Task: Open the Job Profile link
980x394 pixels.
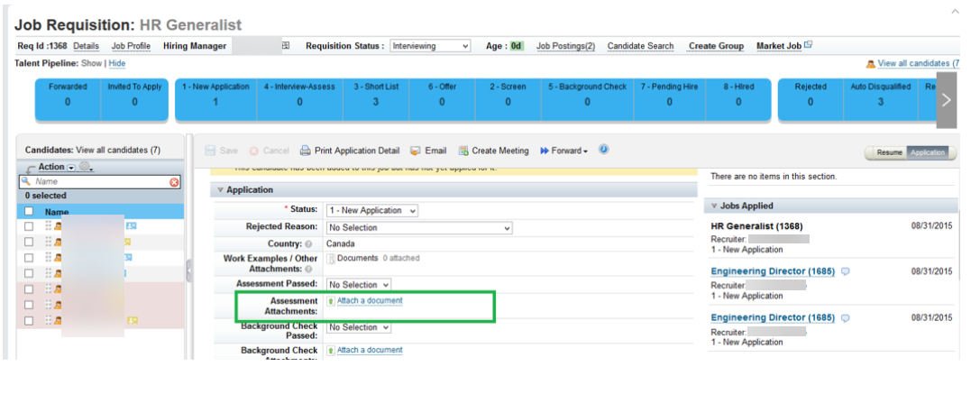Action: pos(132,46)
